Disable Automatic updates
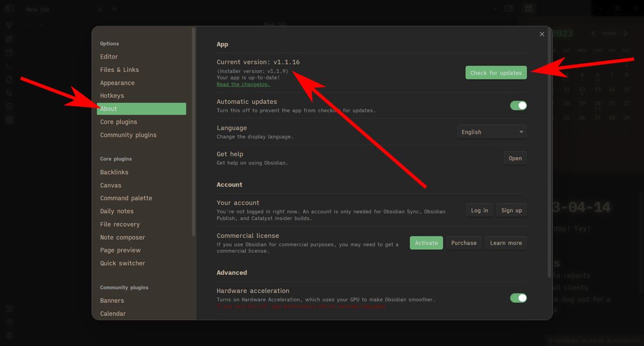Image resolution: width=644 pixels, height=346 pixels. (x=518, y=105)
